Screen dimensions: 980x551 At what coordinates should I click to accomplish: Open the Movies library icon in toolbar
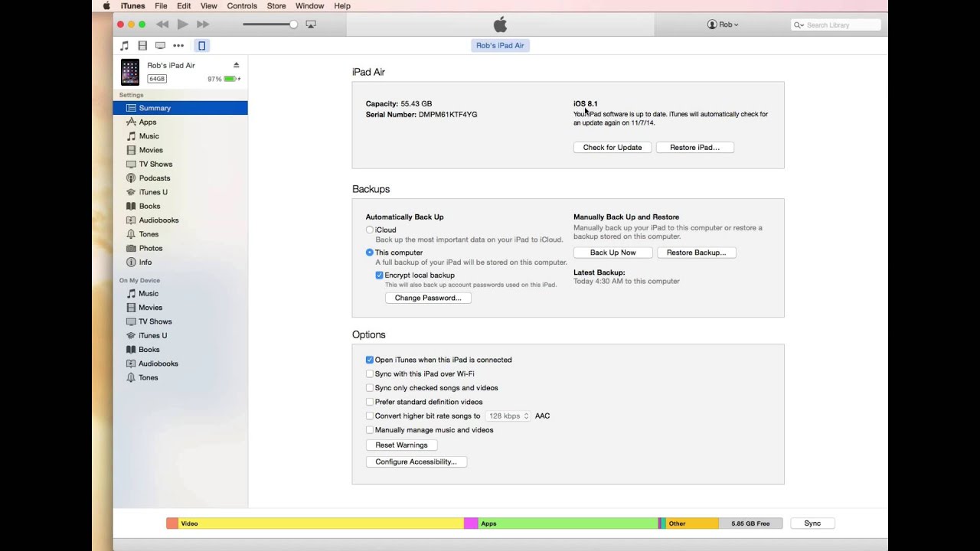tap(142, 46)
